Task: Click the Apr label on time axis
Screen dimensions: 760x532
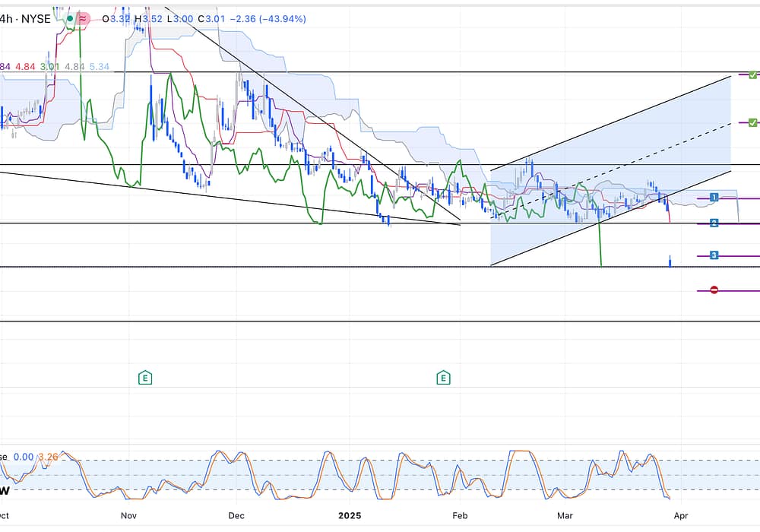Action: pos(681,515)
